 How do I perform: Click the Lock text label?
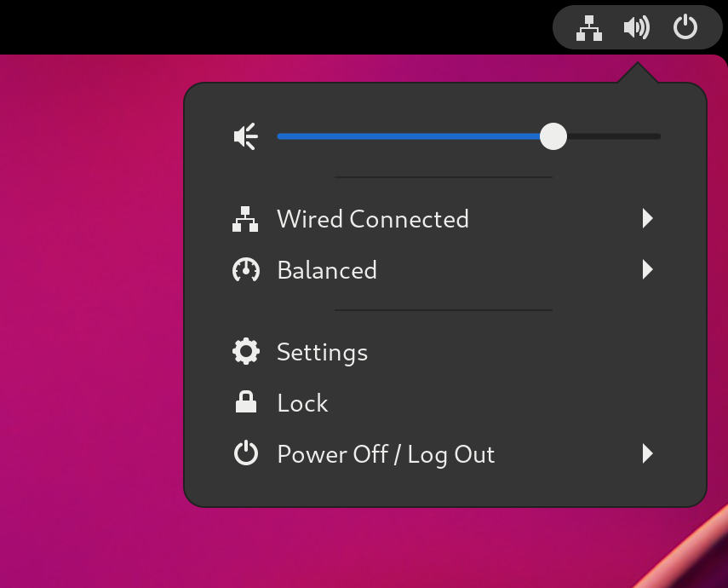[302, 403]
